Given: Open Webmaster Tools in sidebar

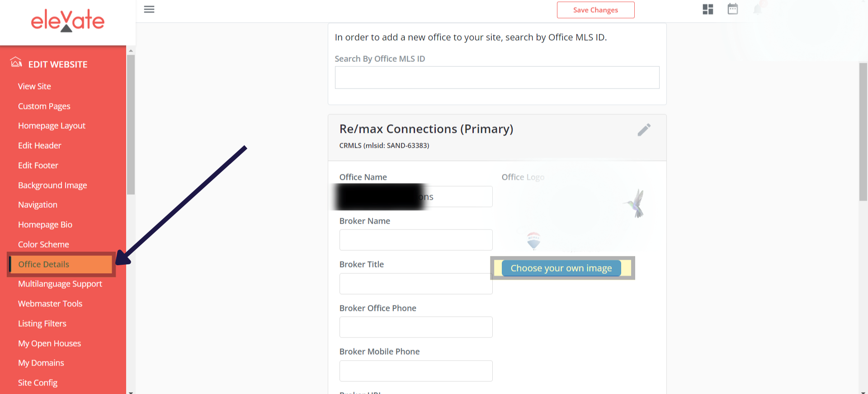Looking at the screenshot, I should pos(50,304).
